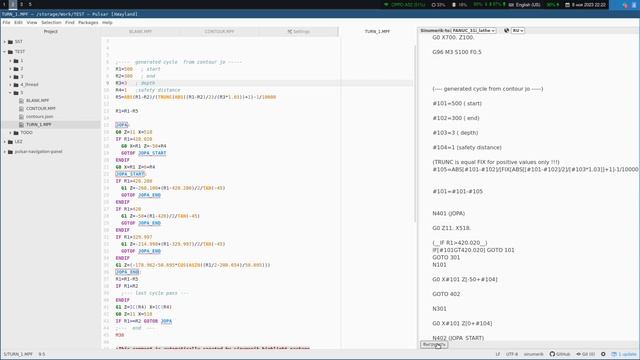Click the CONTOUR.MPF file icon
Viewport: 640px width, 360px height.
coord(21,109)
